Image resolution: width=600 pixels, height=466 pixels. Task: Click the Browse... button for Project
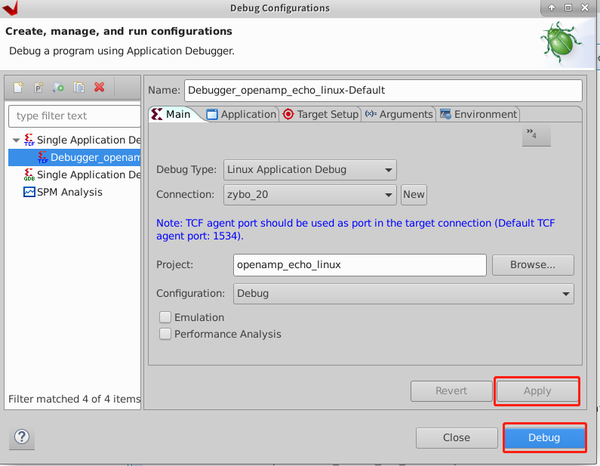pos(533,265)
